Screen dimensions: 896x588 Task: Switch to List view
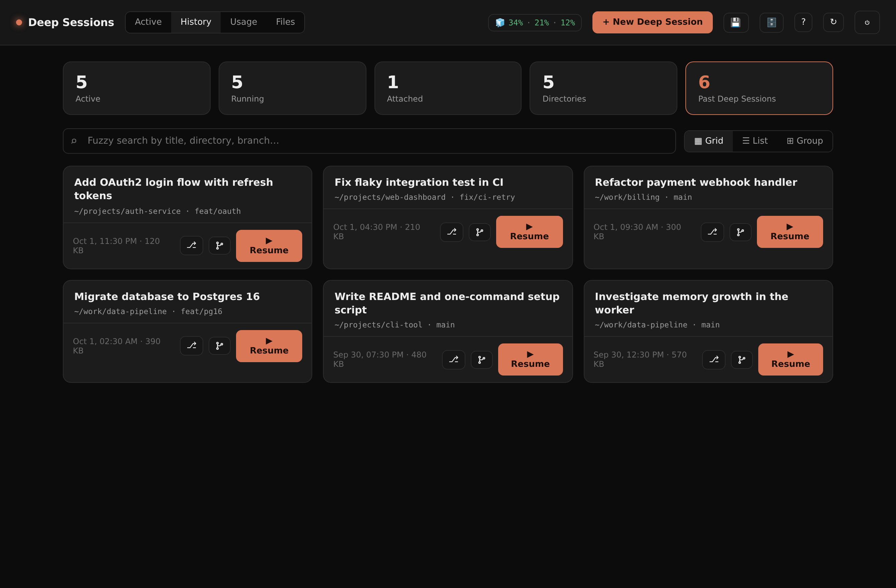click(x=755, y=141)
